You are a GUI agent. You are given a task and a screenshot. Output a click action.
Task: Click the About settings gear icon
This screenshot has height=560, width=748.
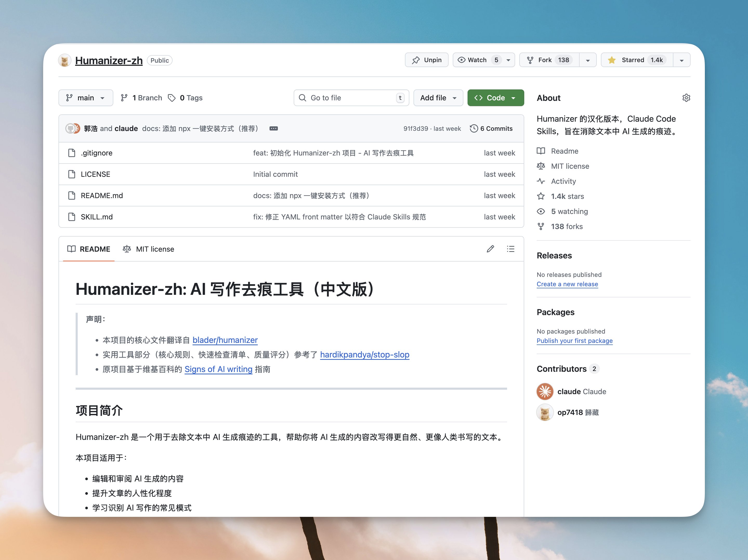(686, 98)
